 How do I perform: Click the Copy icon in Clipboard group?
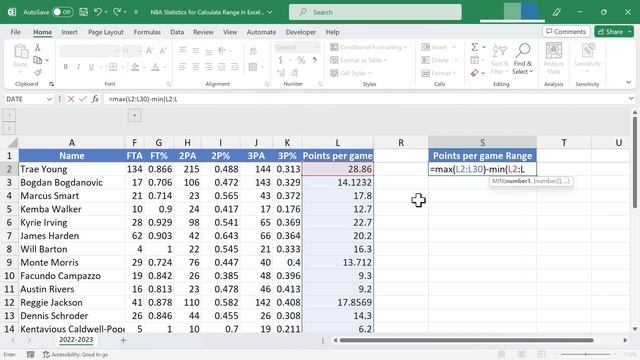38,60
